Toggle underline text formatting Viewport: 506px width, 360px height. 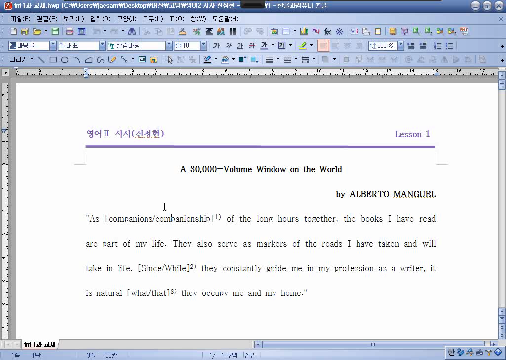tap(264, 45)
